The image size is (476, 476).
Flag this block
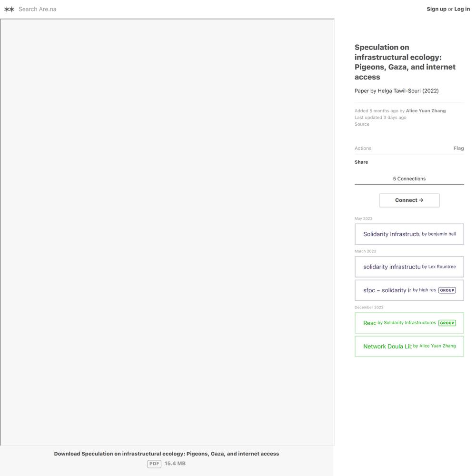(x=458, y=148)
